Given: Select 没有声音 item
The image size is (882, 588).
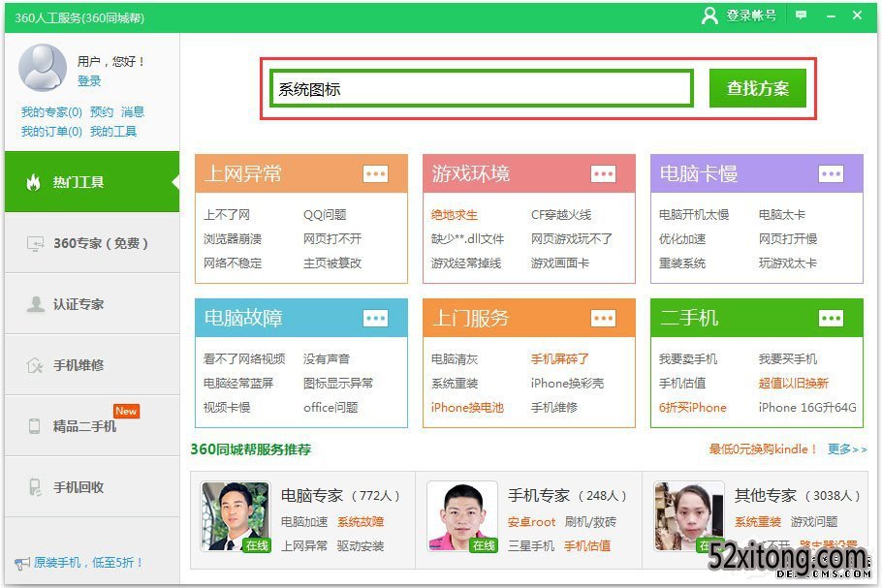Looking at the screenshot, I should tap(327, 359).
